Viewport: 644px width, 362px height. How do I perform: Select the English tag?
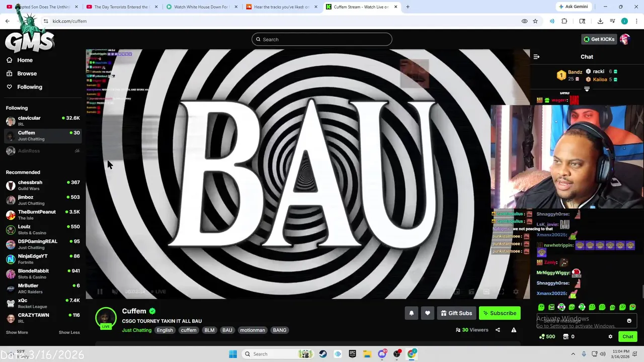pyautogui.click(x=165, y=330)
